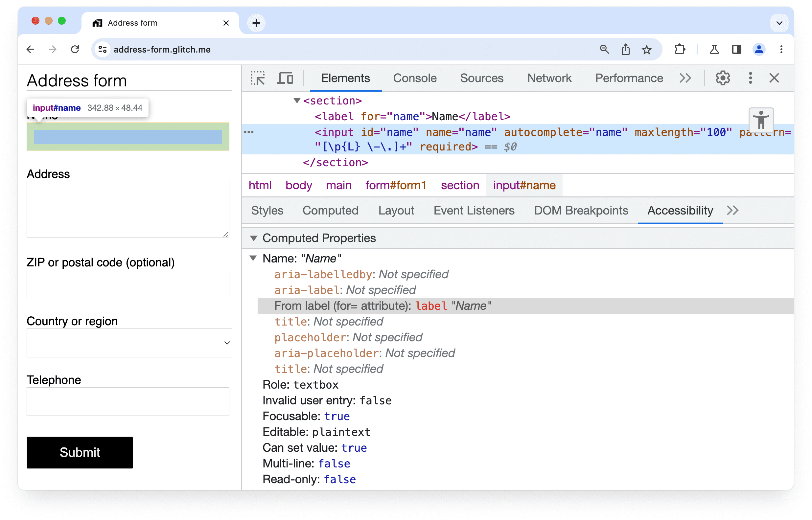Click the browser back navigation arrow
The width and height of the screenshot is (812, 520).
pyautogui.click(x=33, y=49)
